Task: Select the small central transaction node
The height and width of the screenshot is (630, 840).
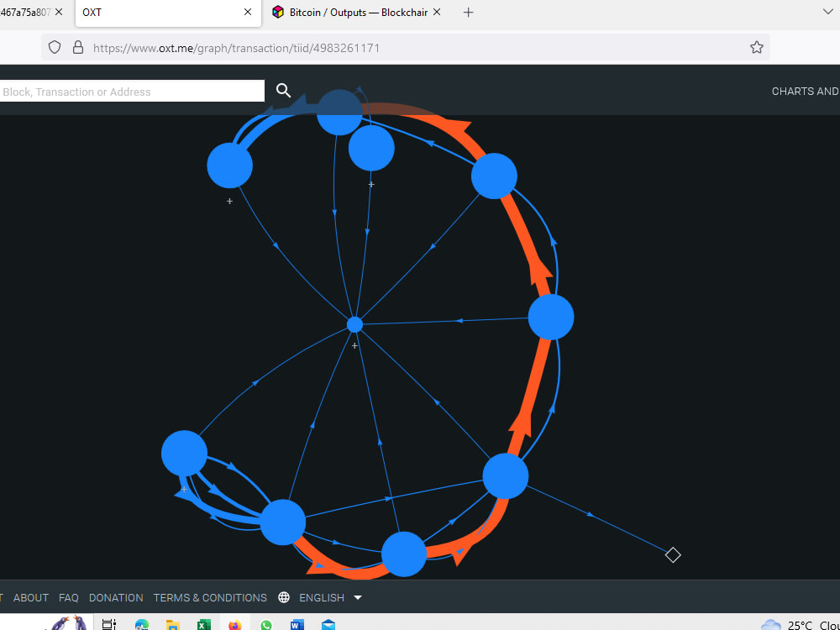Action: (354, 324)
